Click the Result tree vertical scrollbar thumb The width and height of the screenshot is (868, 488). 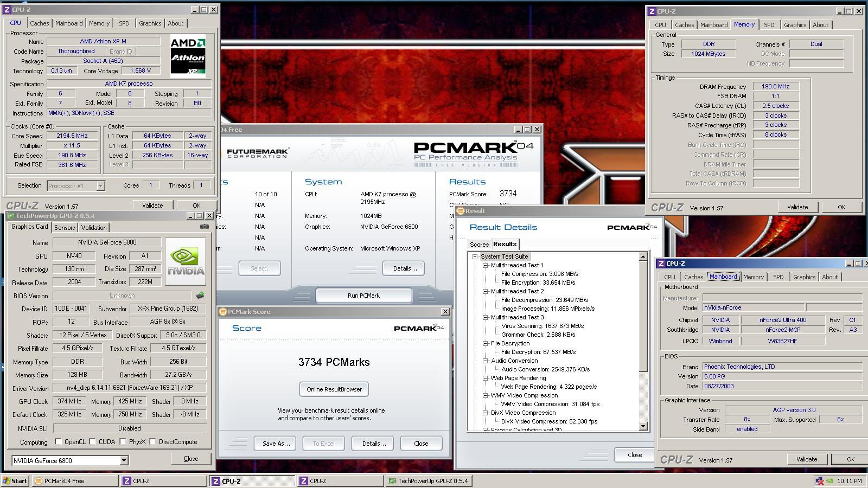643,316
